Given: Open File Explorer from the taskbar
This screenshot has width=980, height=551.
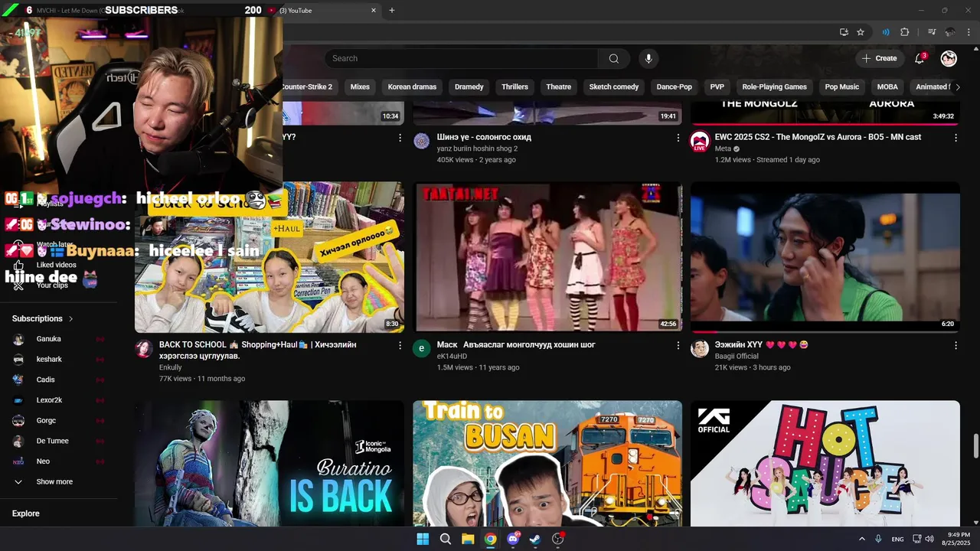Looking at the screenshot, I should 468,539.
